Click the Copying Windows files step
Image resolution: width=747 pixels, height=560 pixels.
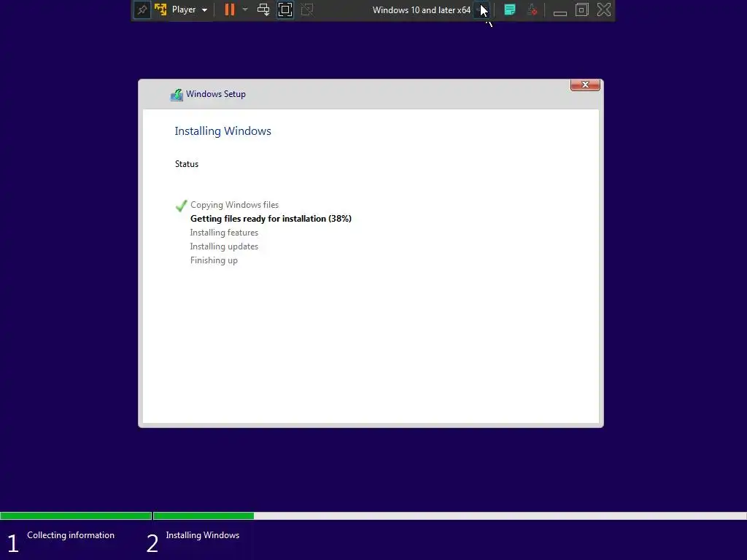[x=234, y=205]
